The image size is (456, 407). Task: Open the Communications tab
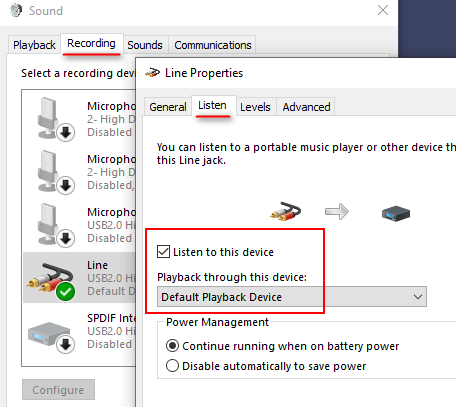pyautogui.click(x=213, y=45)
